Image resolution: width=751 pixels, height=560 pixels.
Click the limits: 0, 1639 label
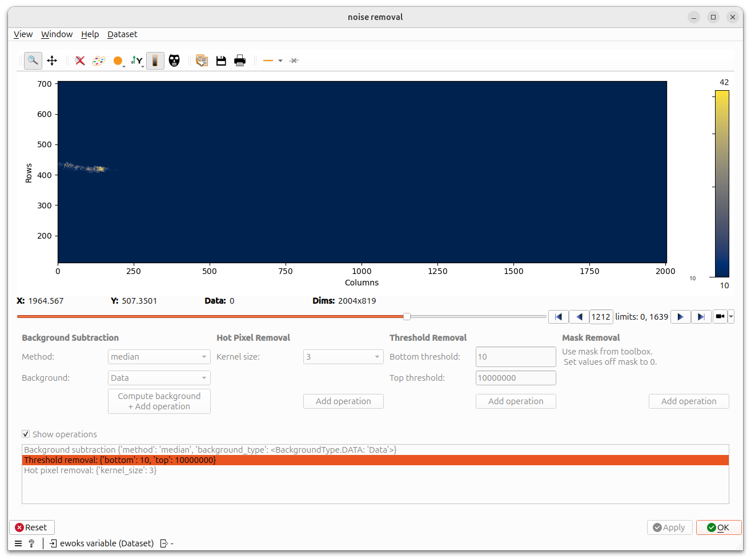click(x=641, y=317)
